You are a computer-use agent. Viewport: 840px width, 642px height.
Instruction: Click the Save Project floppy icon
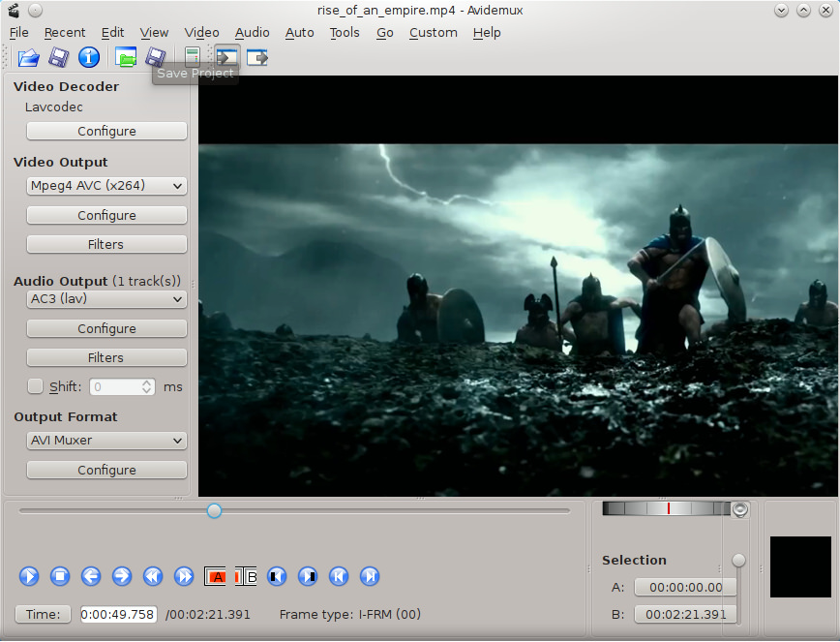point(156,57)
